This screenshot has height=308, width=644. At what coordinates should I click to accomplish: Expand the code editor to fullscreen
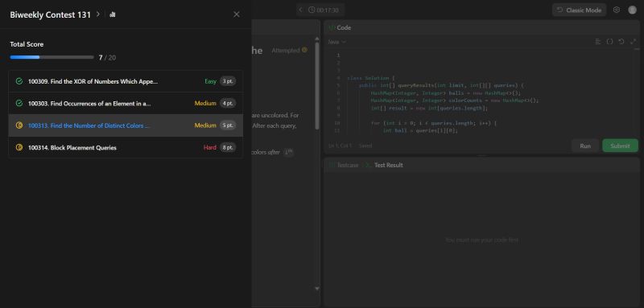(x=633, y=42)
